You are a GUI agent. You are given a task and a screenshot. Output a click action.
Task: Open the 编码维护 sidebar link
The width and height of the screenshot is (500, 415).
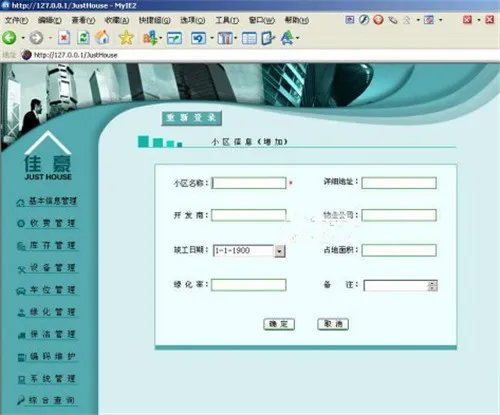(x=52, y=356)
